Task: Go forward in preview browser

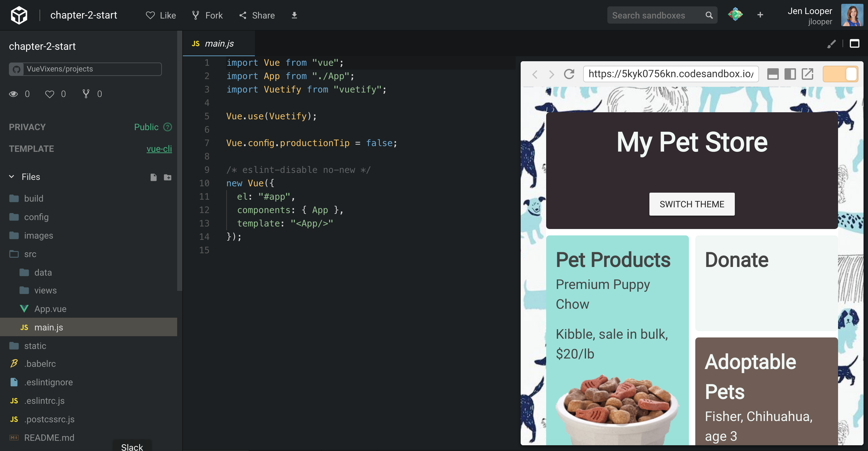Action: [x=552, y=74]
